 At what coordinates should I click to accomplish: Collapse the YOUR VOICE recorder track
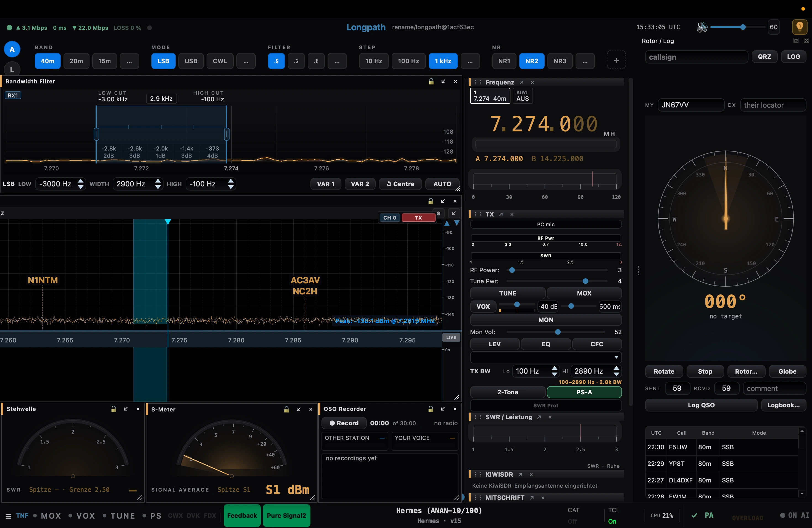452,438
